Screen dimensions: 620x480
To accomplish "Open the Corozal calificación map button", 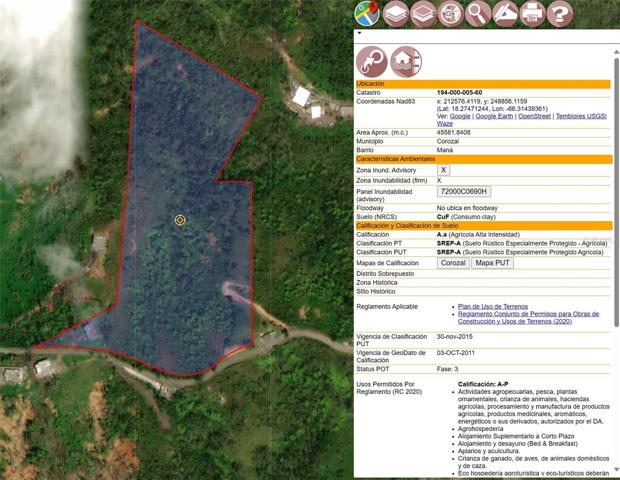I will (x=453, y=263).
